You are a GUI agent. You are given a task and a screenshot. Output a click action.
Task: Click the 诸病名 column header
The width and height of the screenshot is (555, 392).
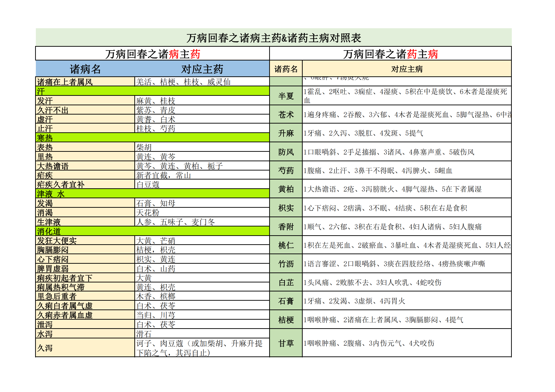point(85,69)
